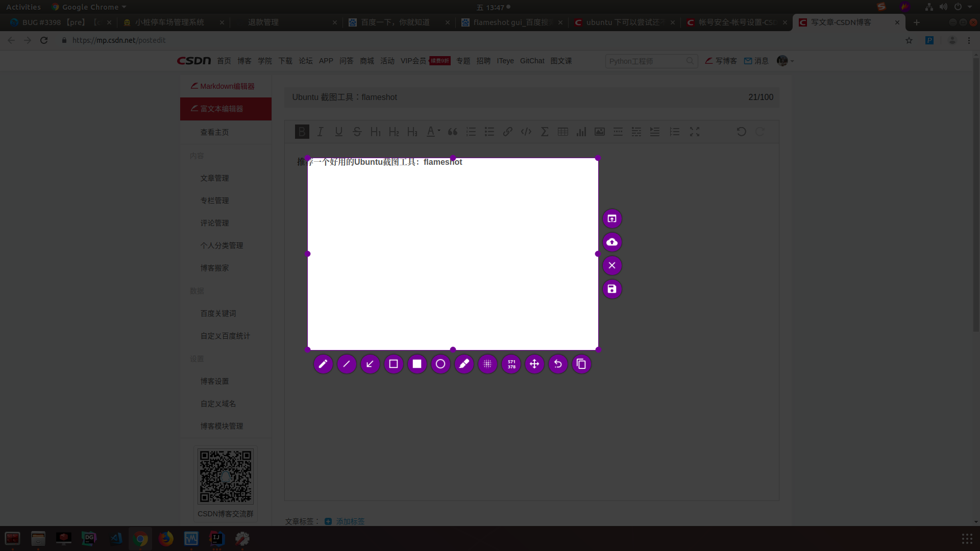Open new Chrome tab with plus button
The height and width of the screenshot is (551, 980).
(917, 22)
